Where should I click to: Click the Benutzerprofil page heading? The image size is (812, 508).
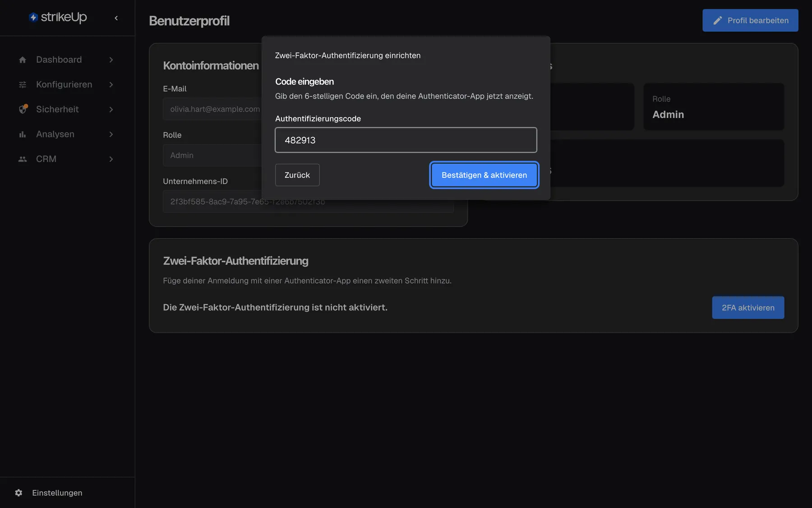tap(189, 21)
